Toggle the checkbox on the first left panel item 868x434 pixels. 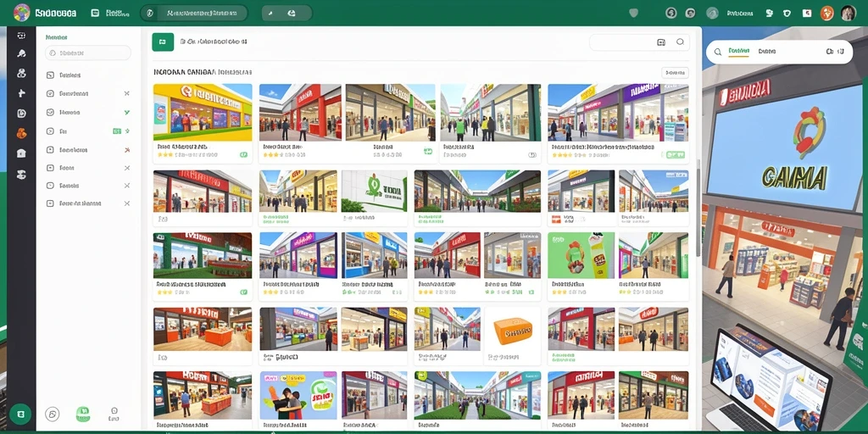click(50, 75)
